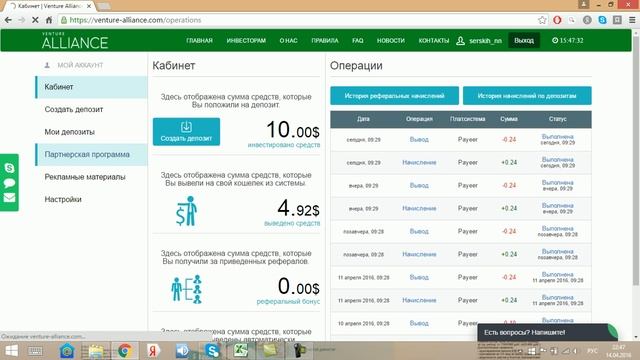
Task: Open FAQ in the top navigation
Action: [x=358, y=40]
